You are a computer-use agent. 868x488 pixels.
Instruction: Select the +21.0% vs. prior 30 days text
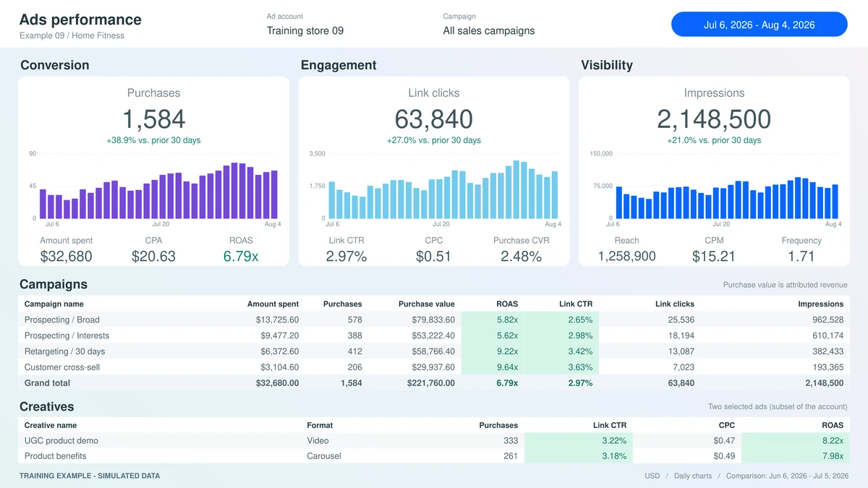(714, 140)
